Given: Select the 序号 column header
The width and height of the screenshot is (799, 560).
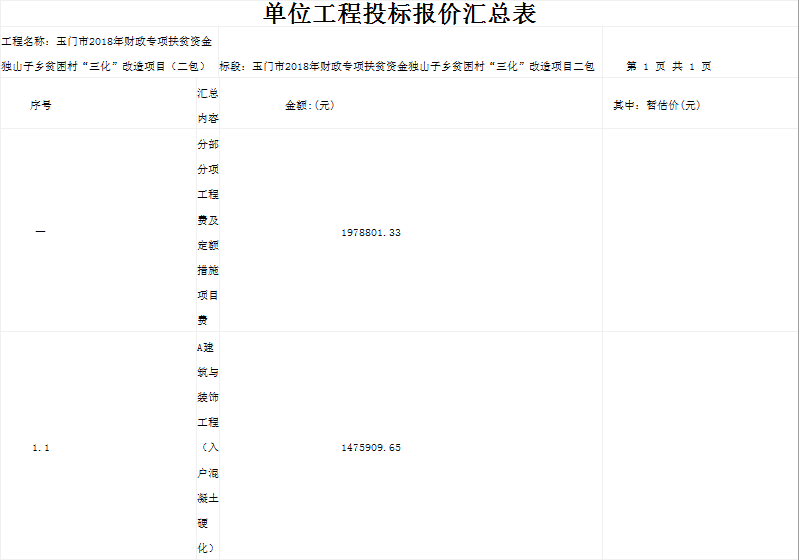Looking at the screenshot, I should tap(41, 105).
